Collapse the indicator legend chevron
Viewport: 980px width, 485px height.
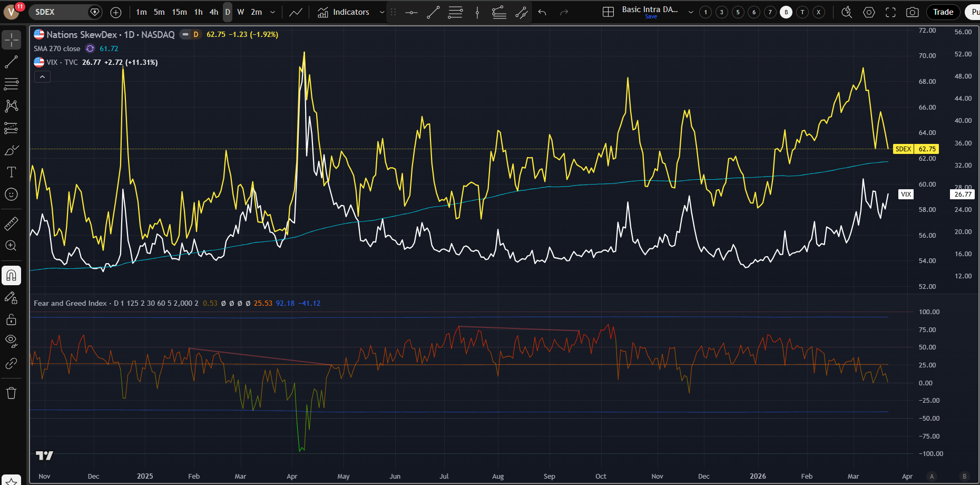(x=42, y=77)
